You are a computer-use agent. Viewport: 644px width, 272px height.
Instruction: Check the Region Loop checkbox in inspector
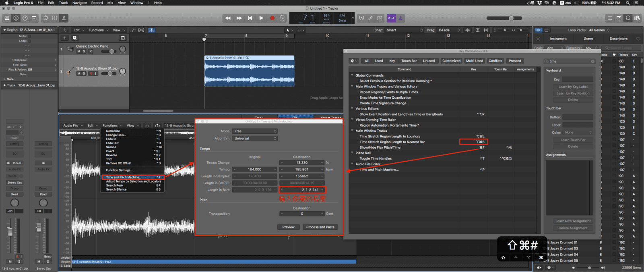[29, 41]
